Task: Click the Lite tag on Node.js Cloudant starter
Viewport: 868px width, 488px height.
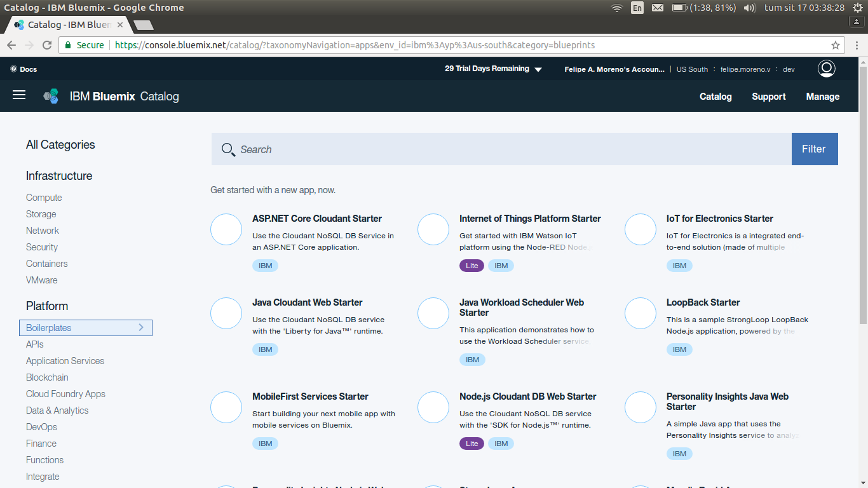Action: 471,444
